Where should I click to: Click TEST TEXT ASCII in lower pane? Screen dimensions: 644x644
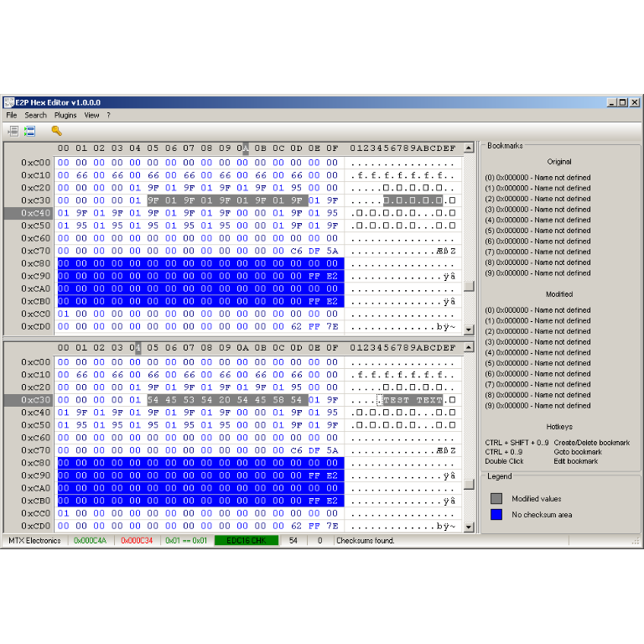(x=413, y=400)
